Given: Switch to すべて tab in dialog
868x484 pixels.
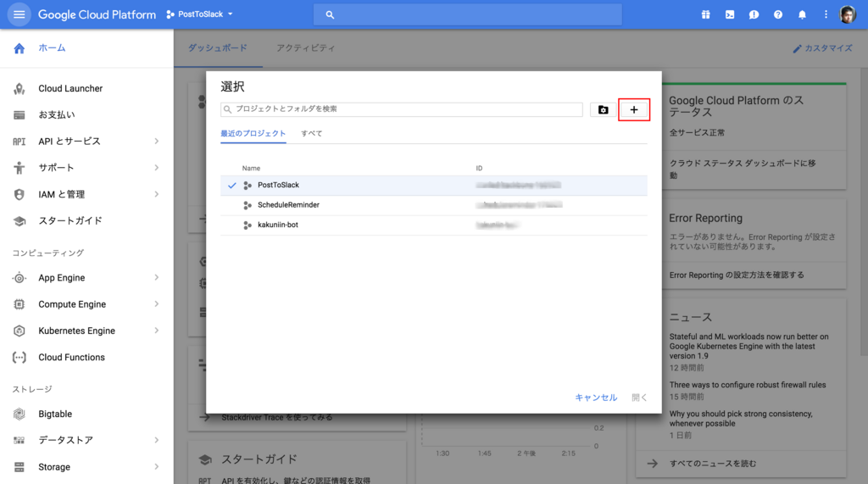Looking at the screenshot, I should pyautogui.click(x=312, y=133).
